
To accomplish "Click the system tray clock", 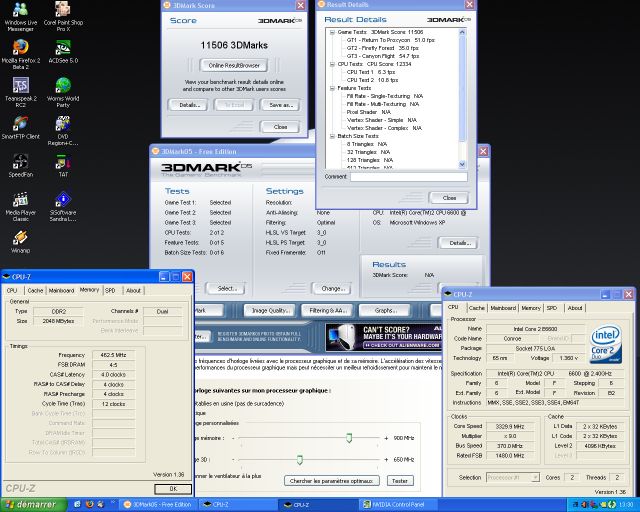I will [x=625, y=505].
